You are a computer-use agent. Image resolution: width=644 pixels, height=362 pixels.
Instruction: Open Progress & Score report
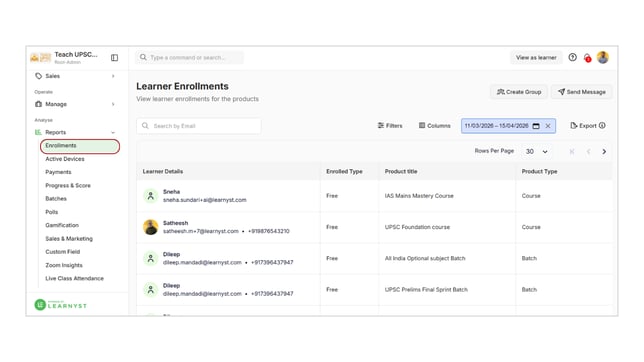tap(68, 186)
